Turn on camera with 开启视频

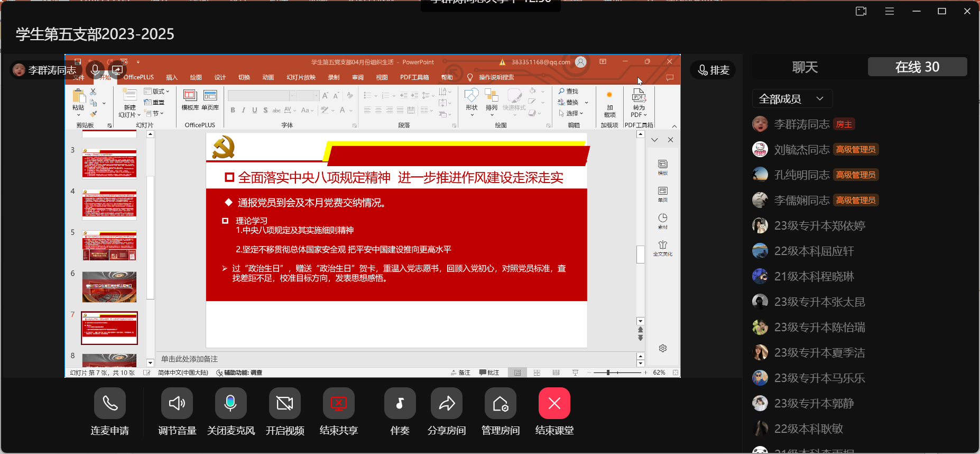(284, 403)
